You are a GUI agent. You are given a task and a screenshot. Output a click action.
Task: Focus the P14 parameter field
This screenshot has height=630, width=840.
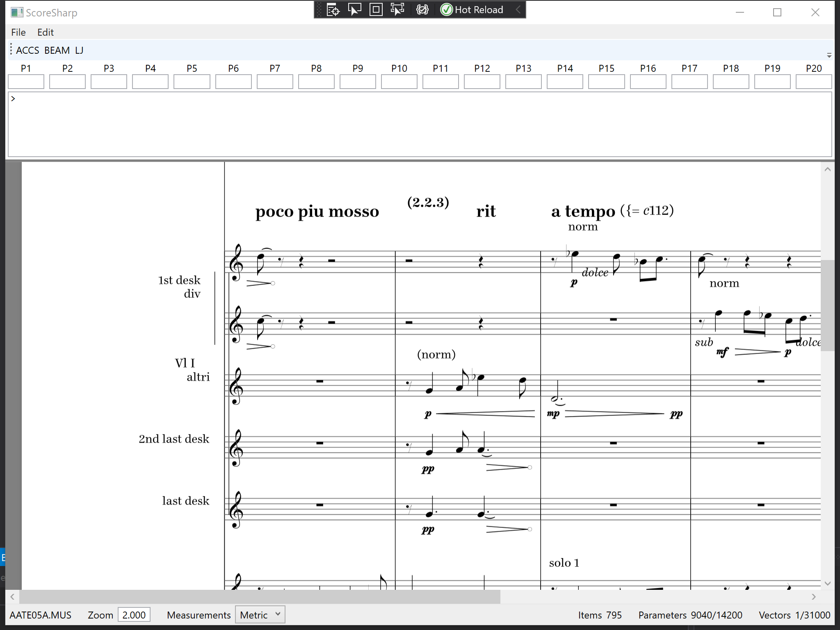click(565, 81)
